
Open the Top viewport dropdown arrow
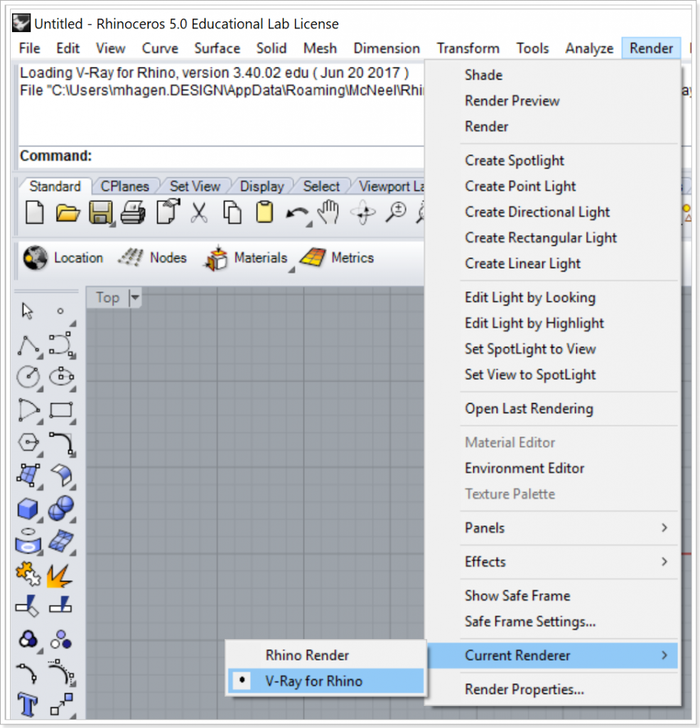[135, 297]
